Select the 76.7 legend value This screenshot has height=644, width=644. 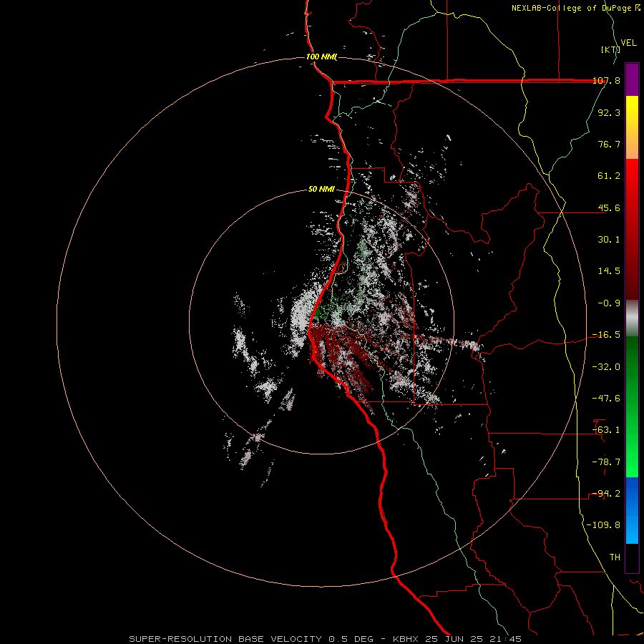pyautogui.click(x=609, y=144)
